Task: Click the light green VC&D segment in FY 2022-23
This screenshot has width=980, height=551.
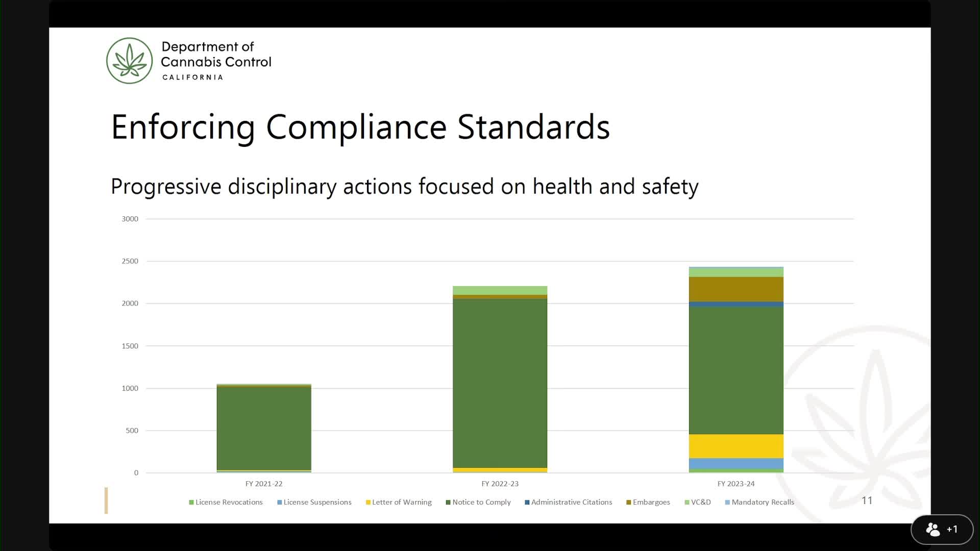Action: point(500,290)
